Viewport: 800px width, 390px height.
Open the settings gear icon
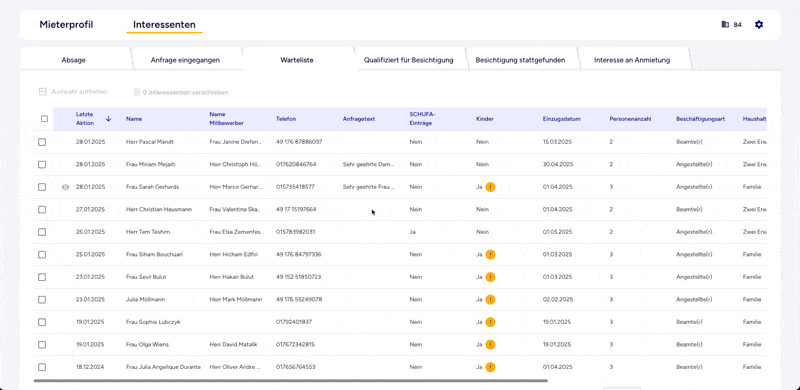click(x=759, y=25)
